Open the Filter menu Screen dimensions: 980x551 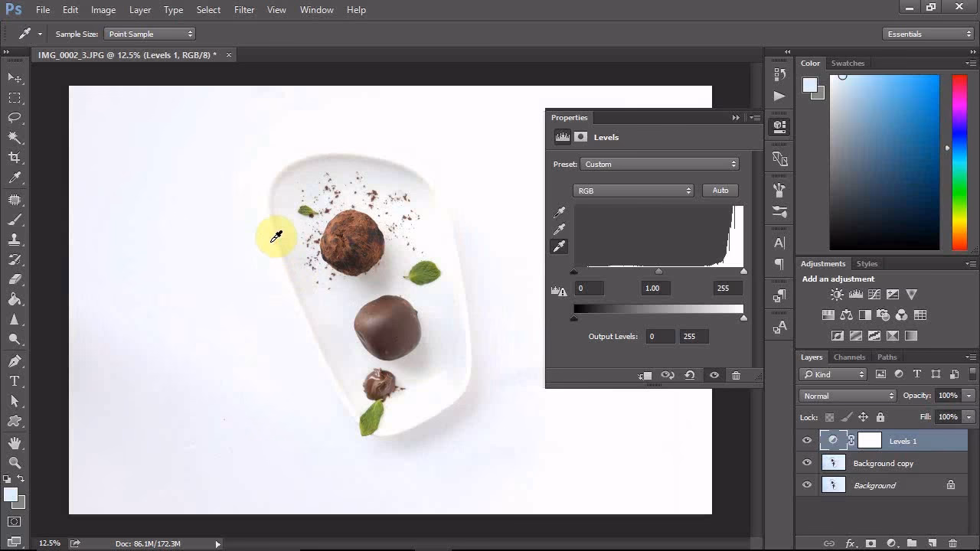[243, 9]
